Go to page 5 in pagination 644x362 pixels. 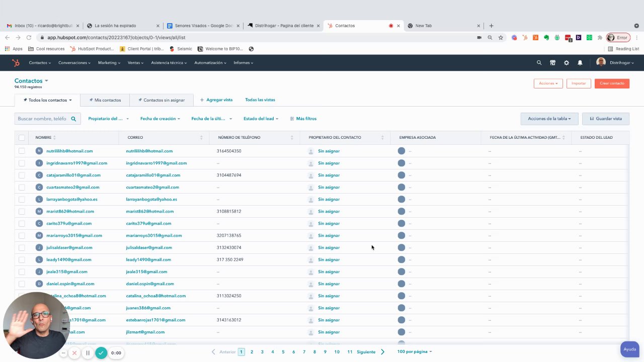click(283, 352)
